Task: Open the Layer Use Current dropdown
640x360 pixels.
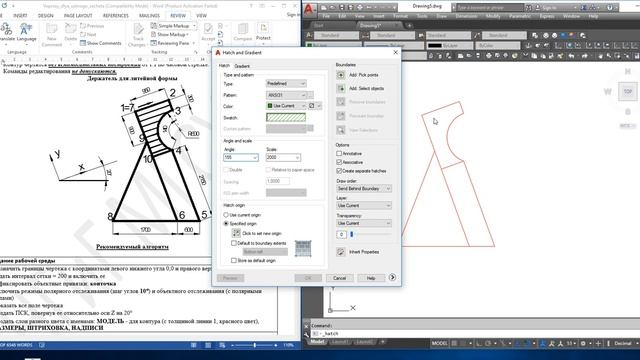Action: coord(364,205)
